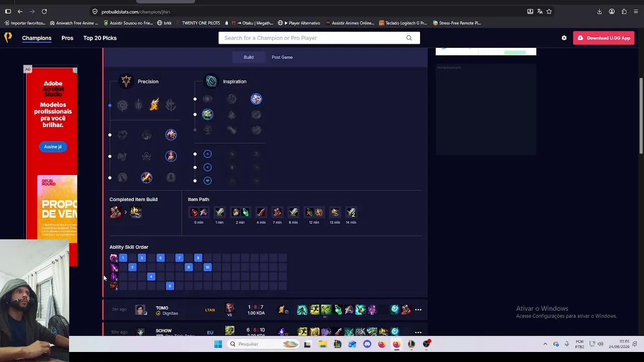Click the Dignitas team label under TOMO
The image size is (644, 362).
point(170,314)
